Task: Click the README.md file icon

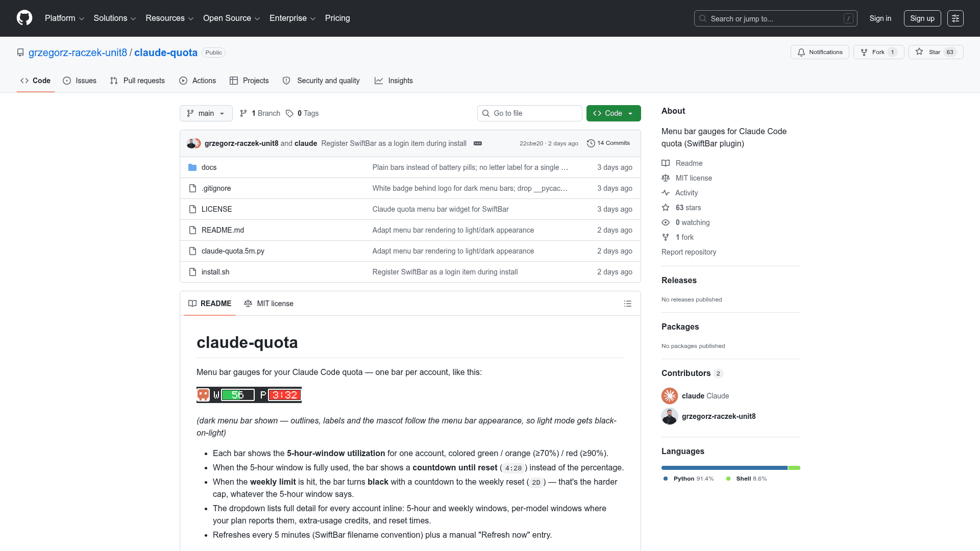Action: 192,230
